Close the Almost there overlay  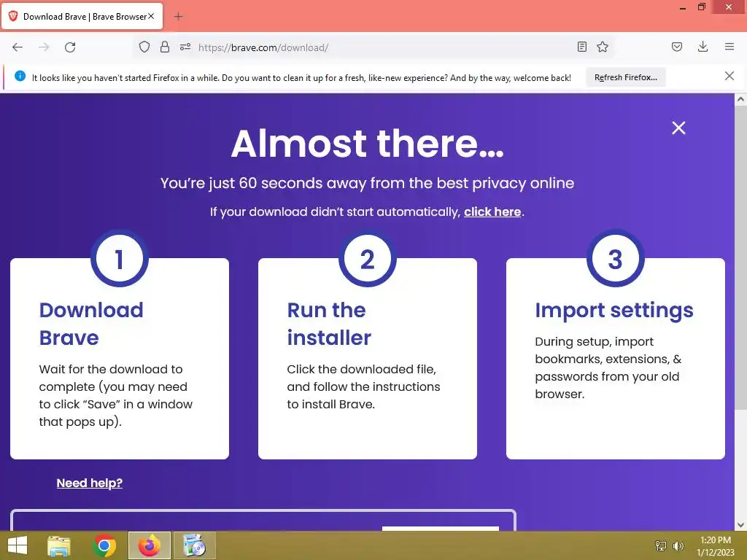pyautogui.click(x=678, y=128)
